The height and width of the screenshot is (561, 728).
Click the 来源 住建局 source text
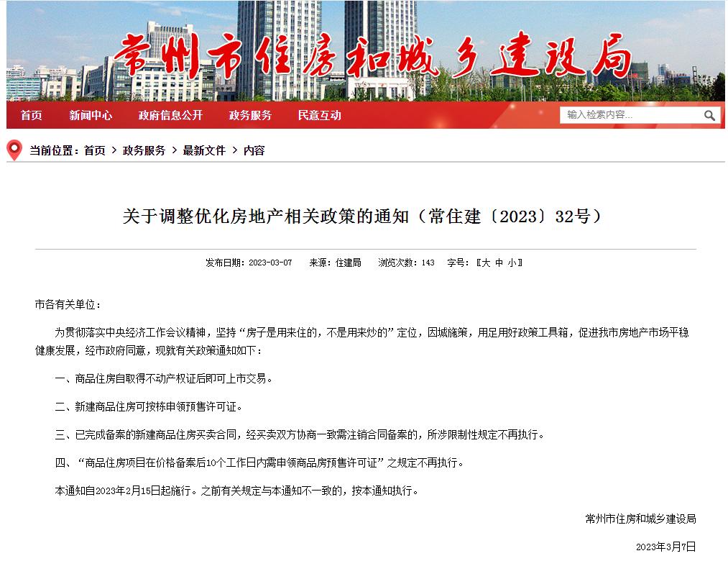(x=336, y=263)
